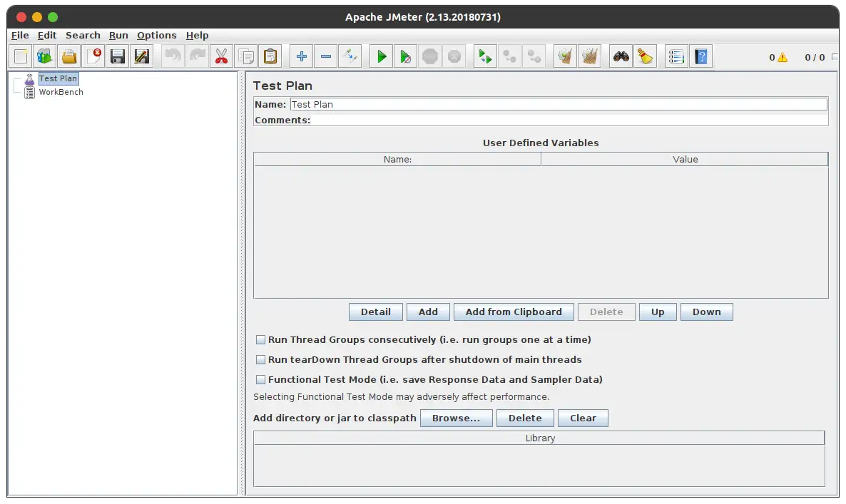The image size is (846, 504).
Task: Click the classpath Clear button
Action: [x=583, y=418]
